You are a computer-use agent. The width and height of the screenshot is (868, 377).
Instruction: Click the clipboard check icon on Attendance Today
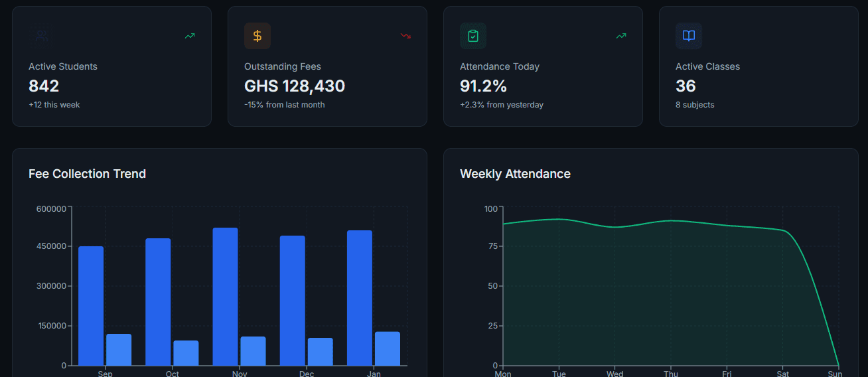(473, 36)
